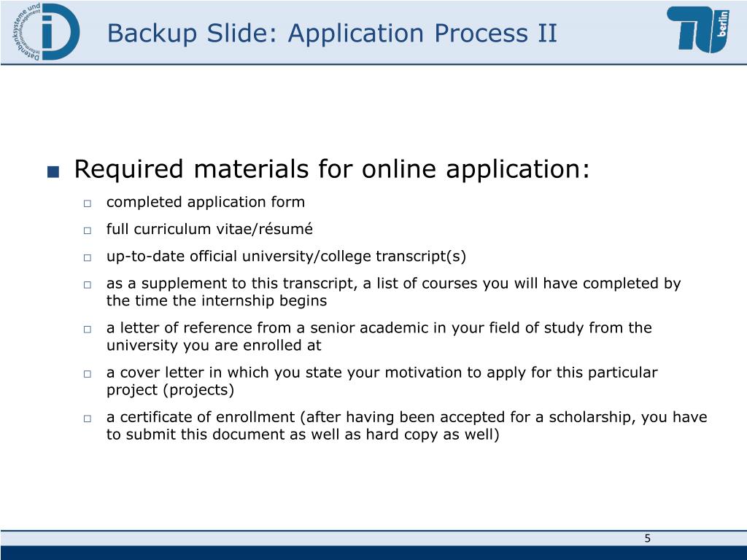Select the certificate of enrollment text
Image resolution: width=747 pixels, height=560 pixels.
click(406, 426)
